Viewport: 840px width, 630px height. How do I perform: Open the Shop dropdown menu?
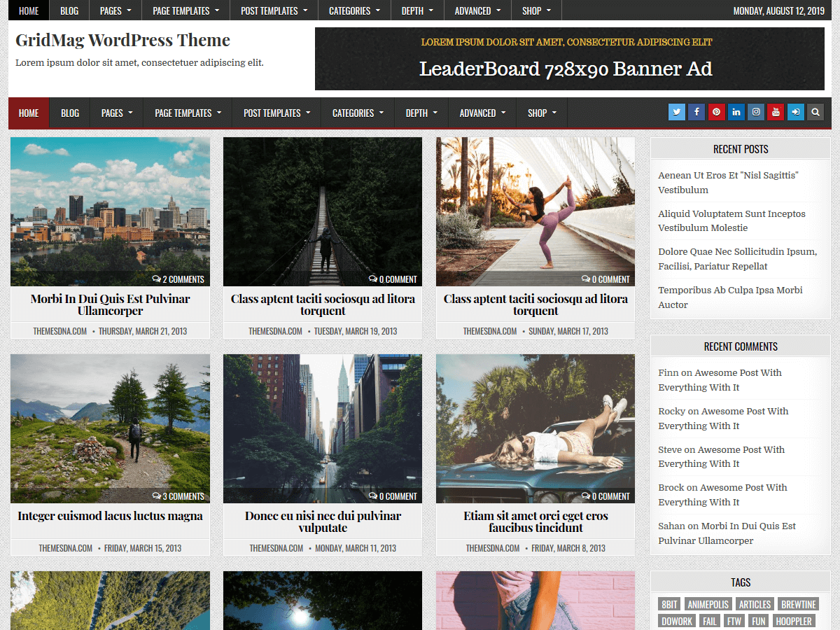coord(541,113)
